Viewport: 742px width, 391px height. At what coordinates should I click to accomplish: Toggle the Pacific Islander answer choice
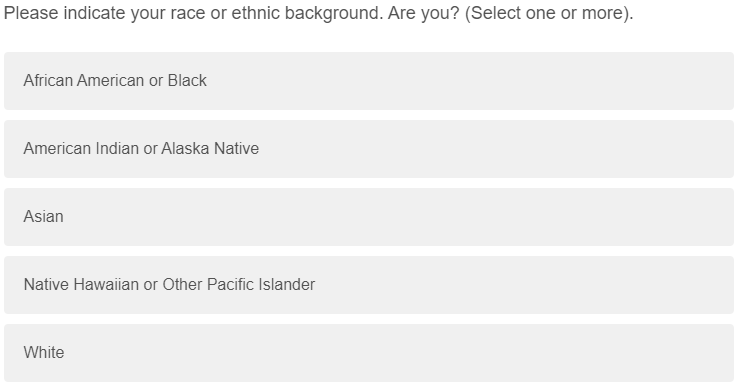coord(369,285)
